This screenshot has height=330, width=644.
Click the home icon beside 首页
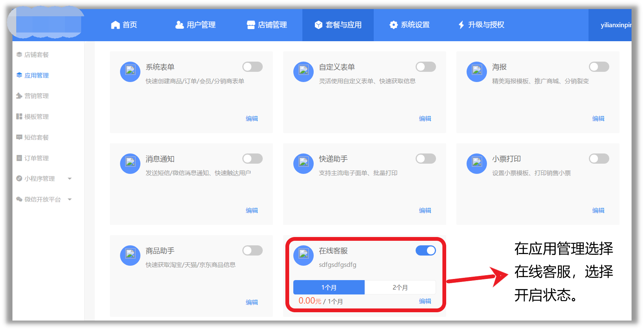(115, 25)
